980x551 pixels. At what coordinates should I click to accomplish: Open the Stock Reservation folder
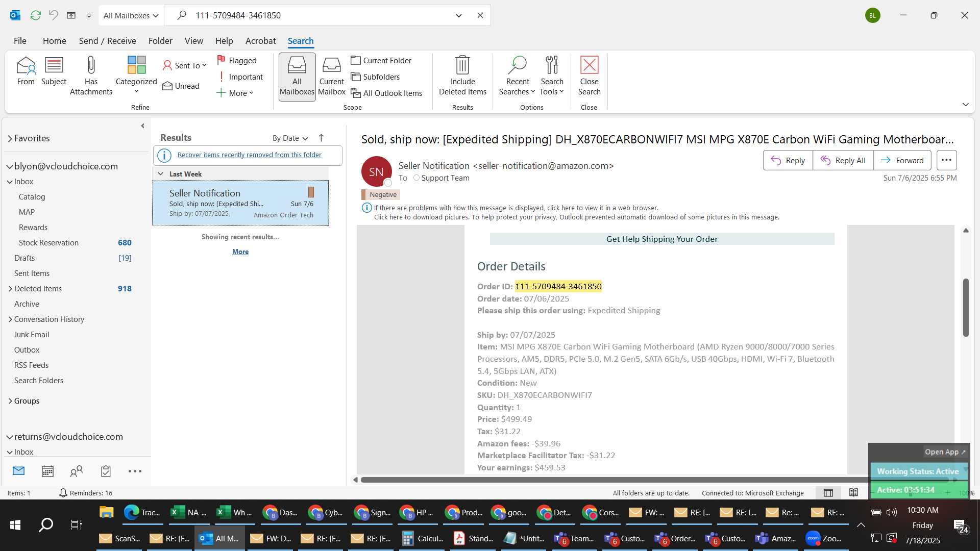(x=48, y=243)
